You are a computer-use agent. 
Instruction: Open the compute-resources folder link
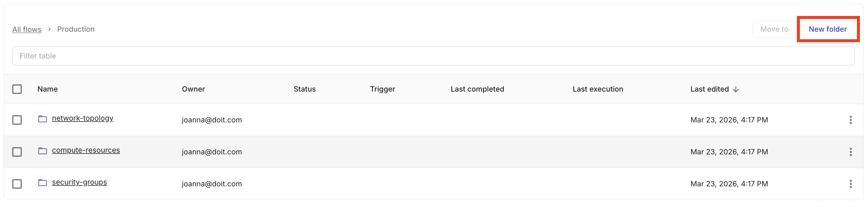tap(86, 150)
